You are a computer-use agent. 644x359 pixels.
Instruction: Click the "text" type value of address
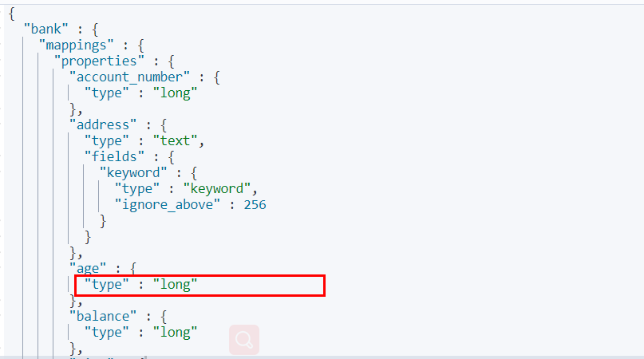(175, 140)
